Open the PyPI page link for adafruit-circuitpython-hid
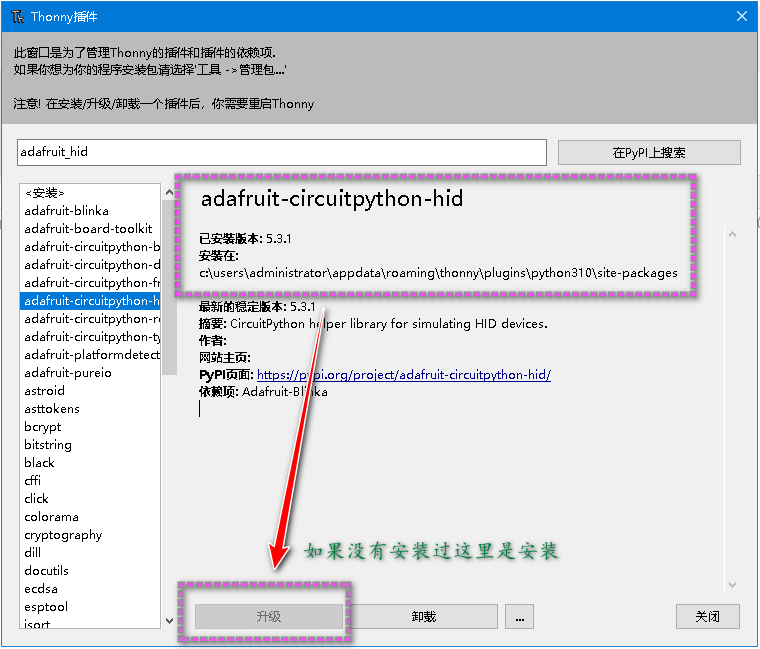The image size is (760, 649). tap(404, 375)
